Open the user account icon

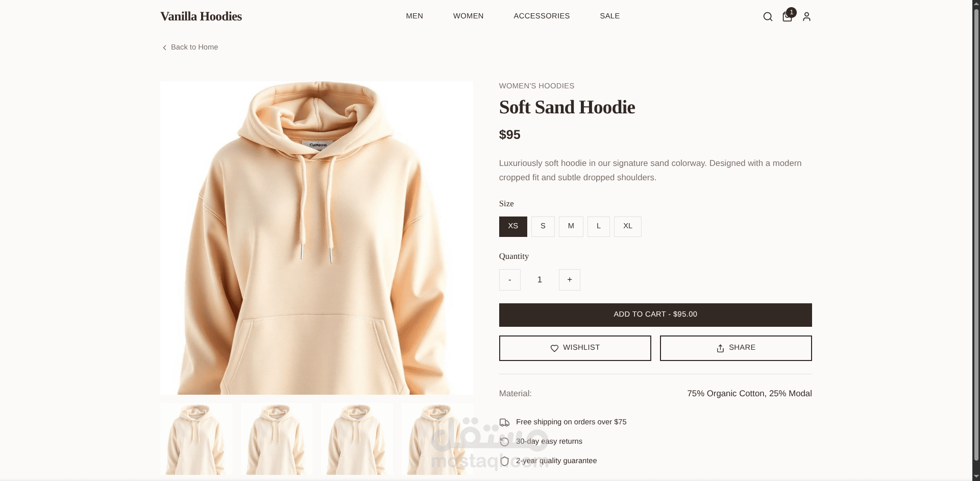[806, 17]
